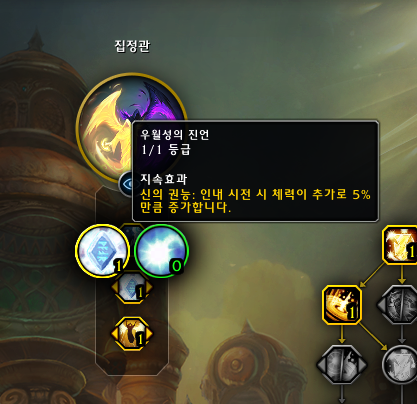This screenshot has height=404, width=417.
Task: Click the hexagonal crystal choice node
Action: click(132, 287)
